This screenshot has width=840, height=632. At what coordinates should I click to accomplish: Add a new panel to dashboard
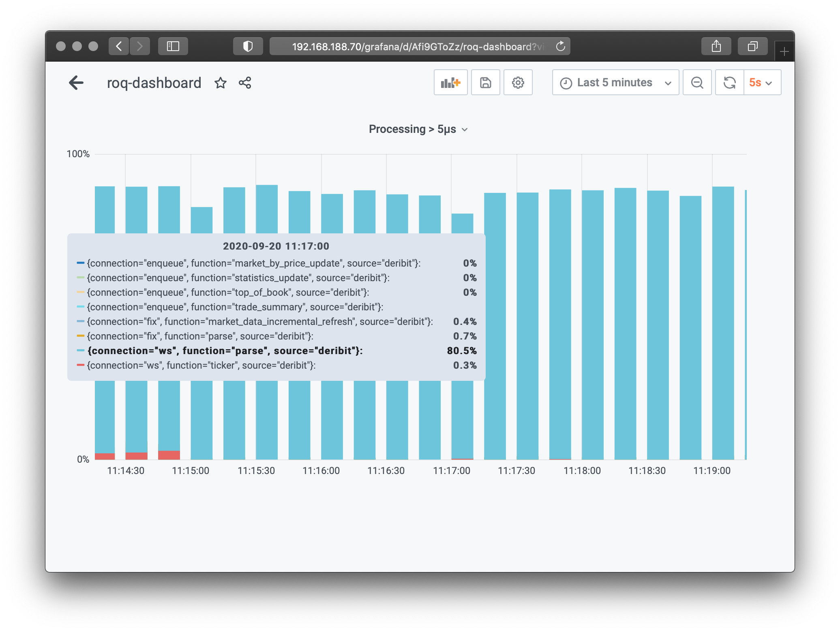tap(450, 82)
